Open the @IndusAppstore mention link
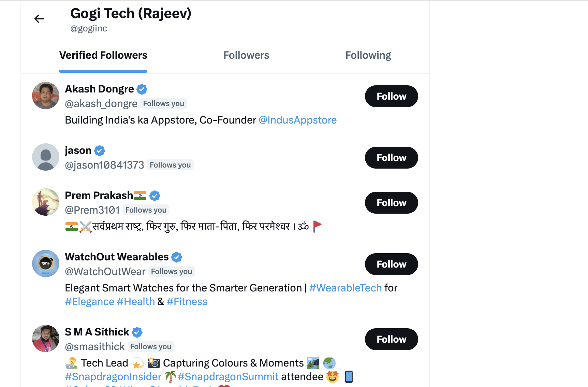This screenshot has width=588, height=387. click(298, 120)
